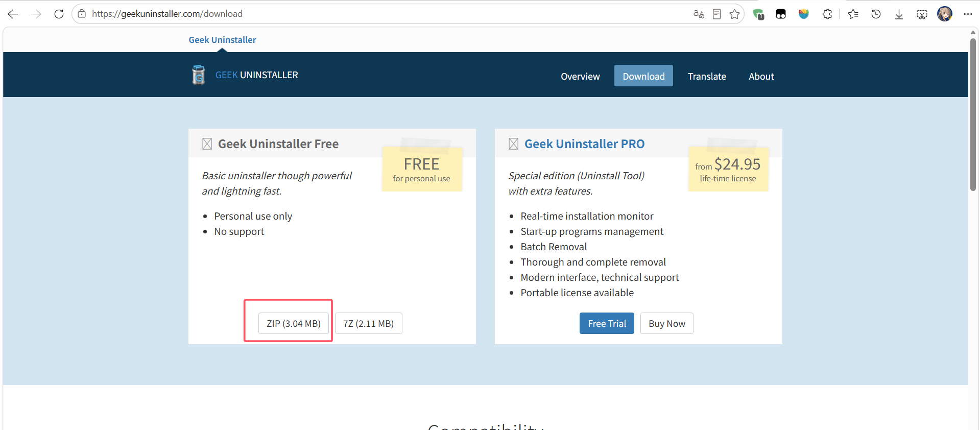This screenshot has height=430, width=980.
Task: Click the Start-up programs management text
Action: pyautogui.click(x=592, y=231)
